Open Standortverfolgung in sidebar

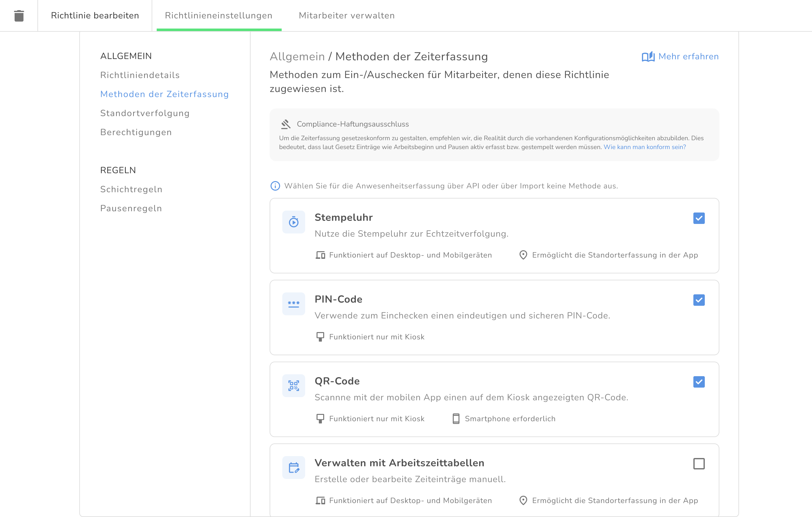tap(145, 113)
